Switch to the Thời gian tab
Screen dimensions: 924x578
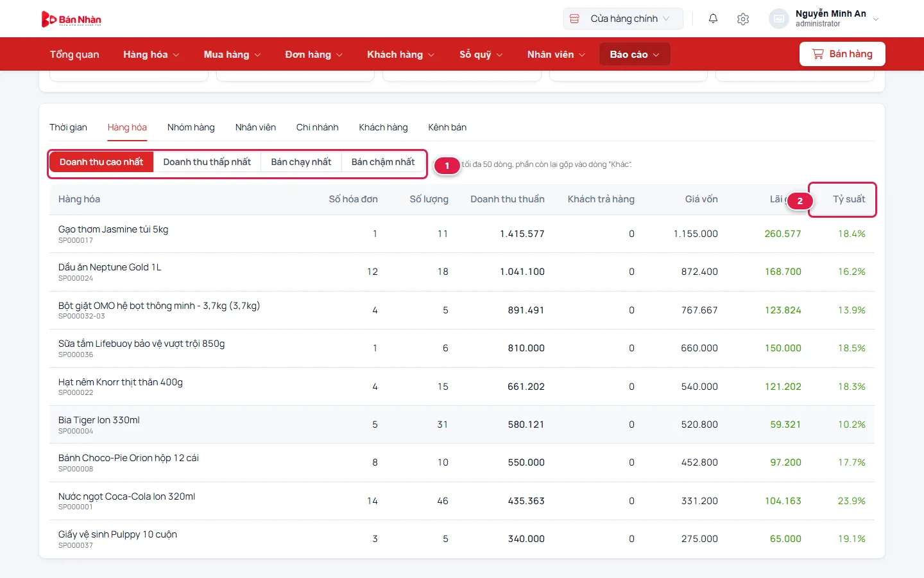(x=68, y=127)
